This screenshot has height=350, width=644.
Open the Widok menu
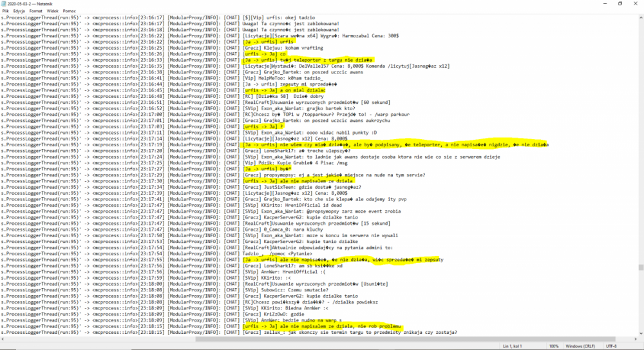coord(52,11)
